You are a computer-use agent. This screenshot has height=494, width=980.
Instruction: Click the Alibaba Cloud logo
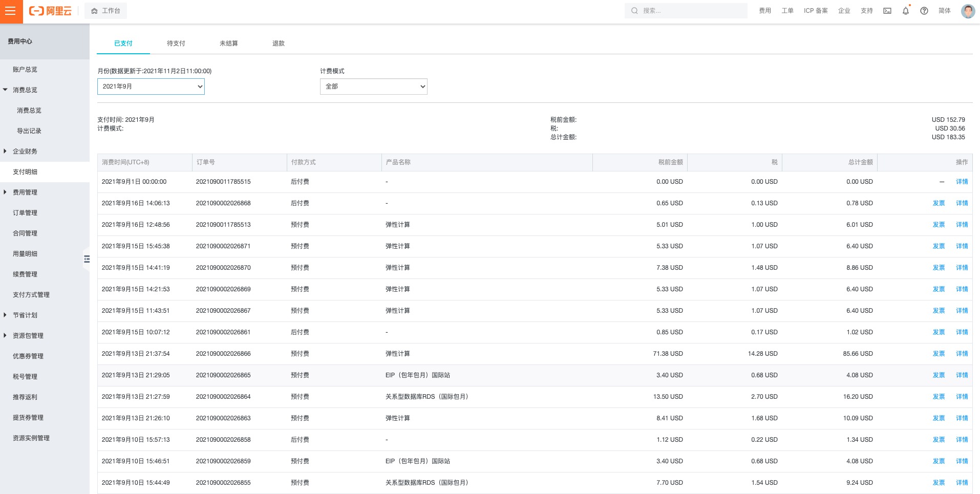50,11
